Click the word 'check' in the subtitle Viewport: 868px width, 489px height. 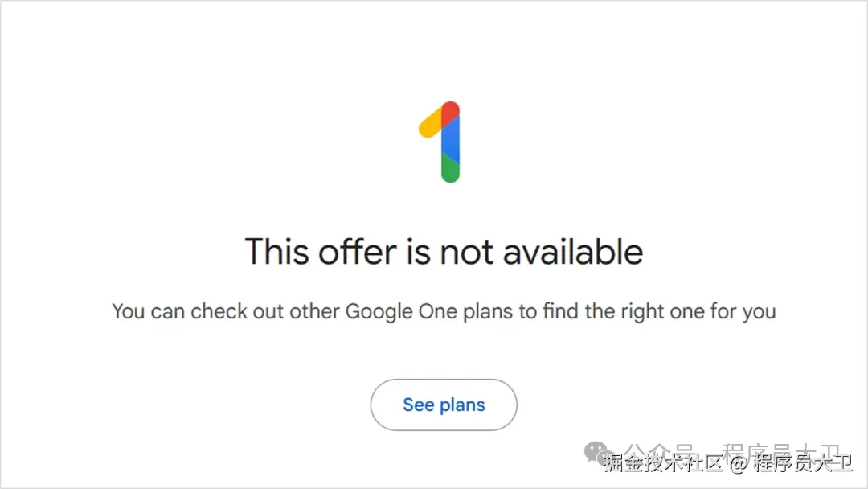(x=217, y=311)
